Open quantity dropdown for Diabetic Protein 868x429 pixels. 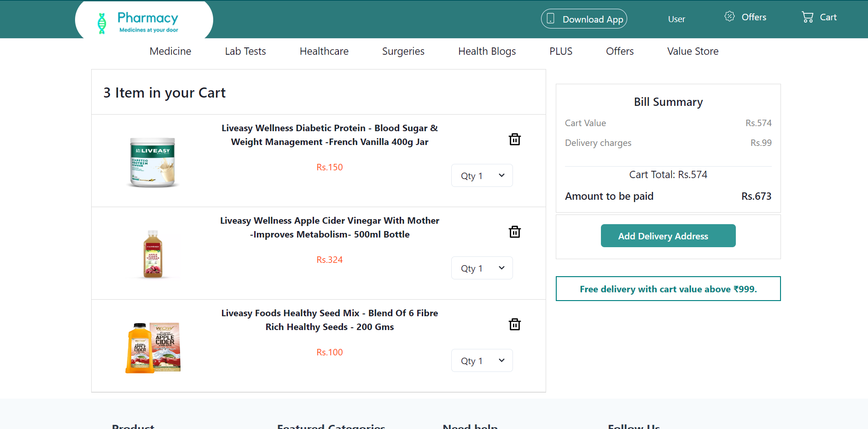482,175
